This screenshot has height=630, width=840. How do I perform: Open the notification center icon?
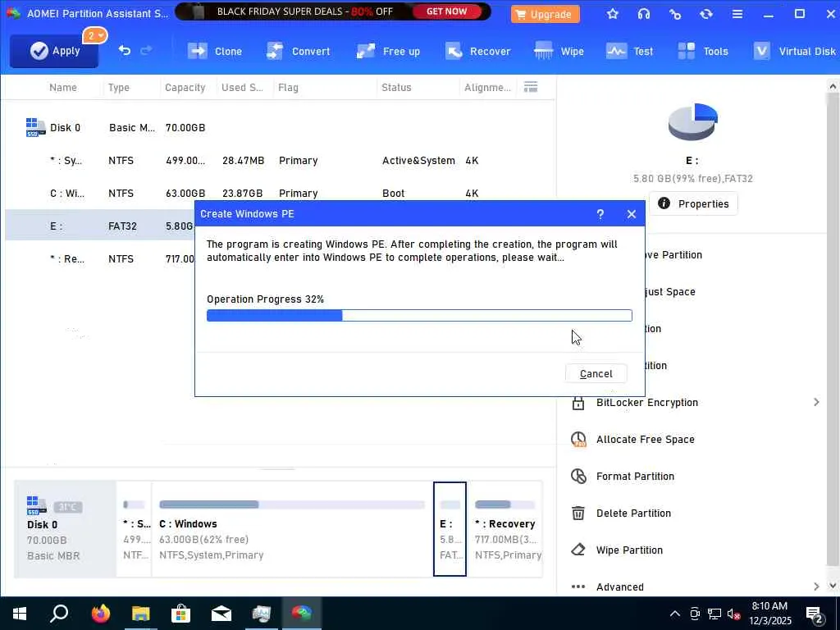tap(815, 614)
